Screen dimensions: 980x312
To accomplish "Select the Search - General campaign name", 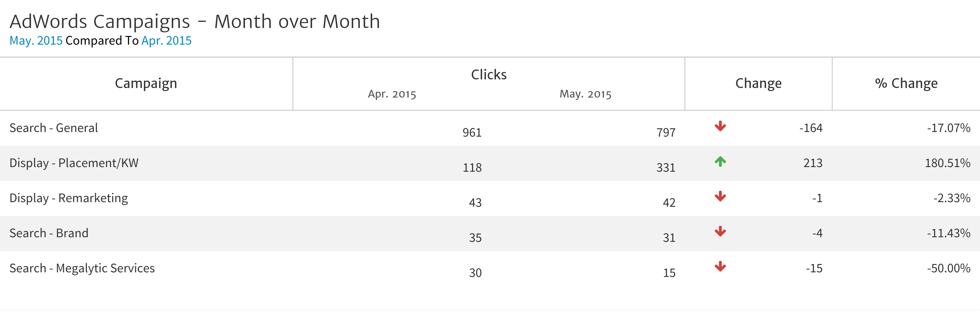I will pyautogui.click(x=54, y=128).
